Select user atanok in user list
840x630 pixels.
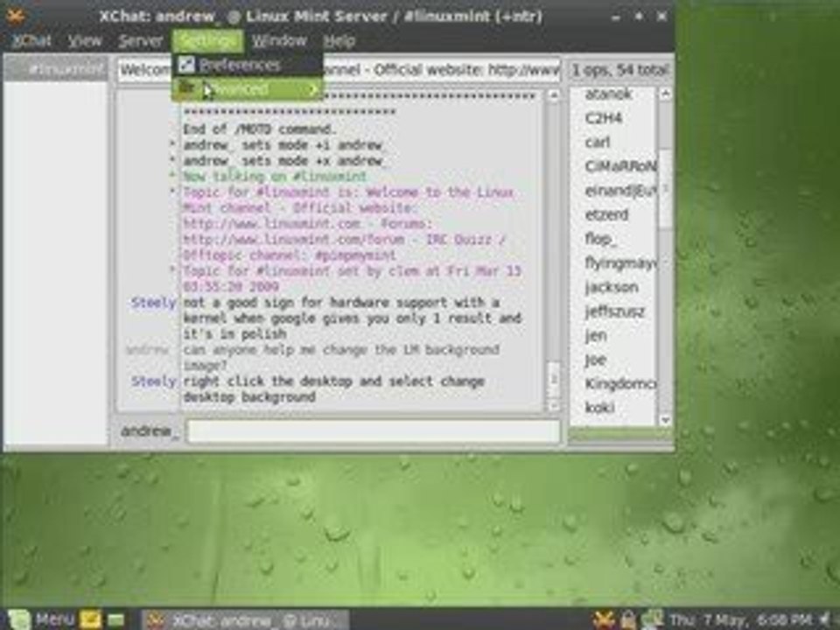pos(609,94)
